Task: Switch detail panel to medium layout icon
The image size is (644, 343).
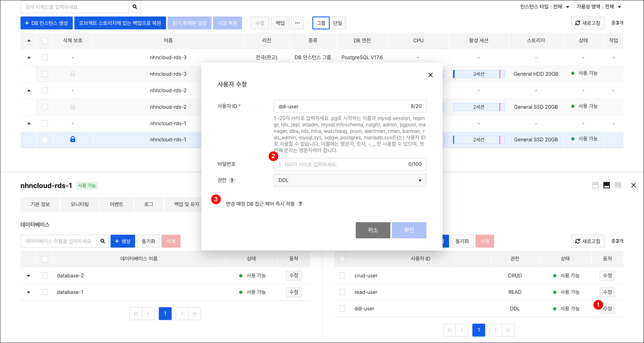Action: tap(607, 185)
